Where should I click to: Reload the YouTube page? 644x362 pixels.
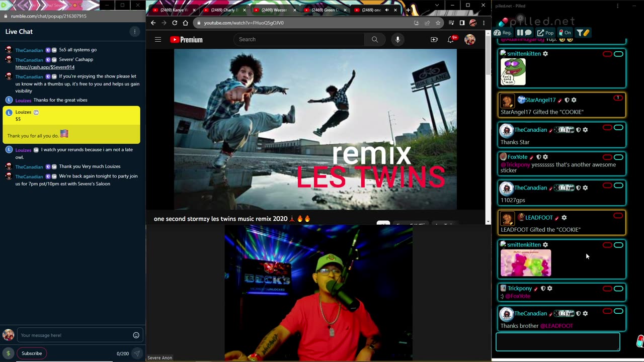[x=175, y=23]
